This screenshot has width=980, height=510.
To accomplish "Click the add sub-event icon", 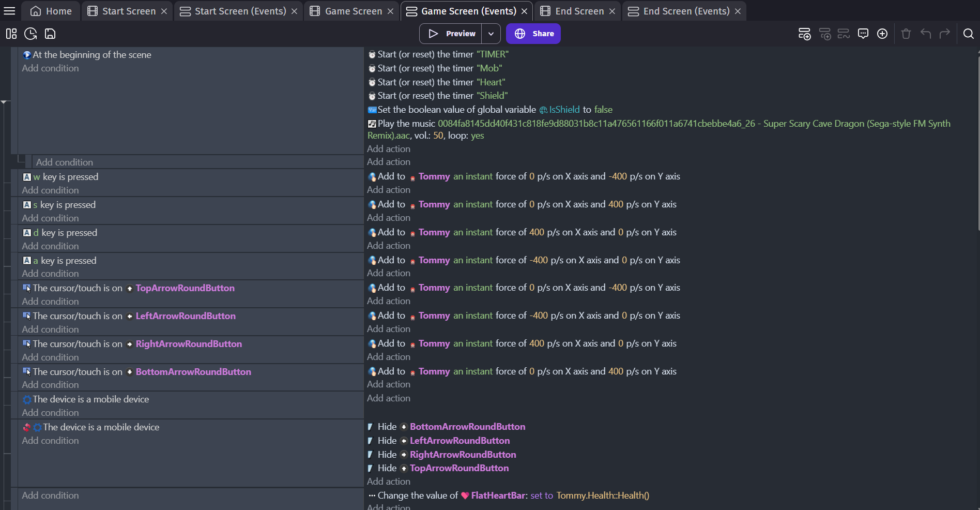I will tap(825, 34).
